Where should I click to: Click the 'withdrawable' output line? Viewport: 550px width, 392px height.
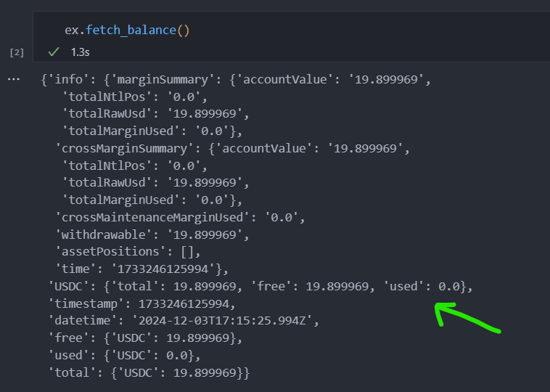tap(152, 234)
